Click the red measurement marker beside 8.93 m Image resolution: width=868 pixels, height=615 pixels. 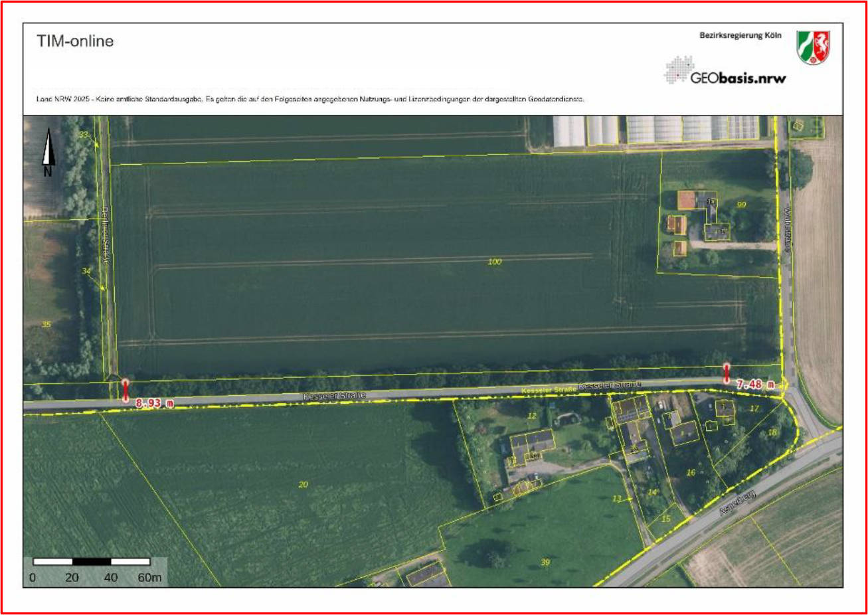tap(126, 390)
